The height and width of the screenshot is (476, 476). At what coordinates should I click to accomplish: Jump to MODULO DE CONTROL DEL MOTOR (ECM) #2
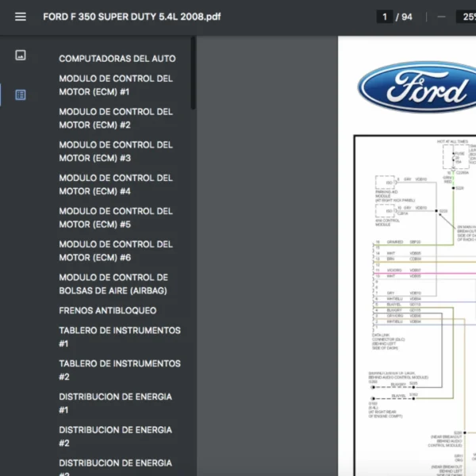[116, 118]
